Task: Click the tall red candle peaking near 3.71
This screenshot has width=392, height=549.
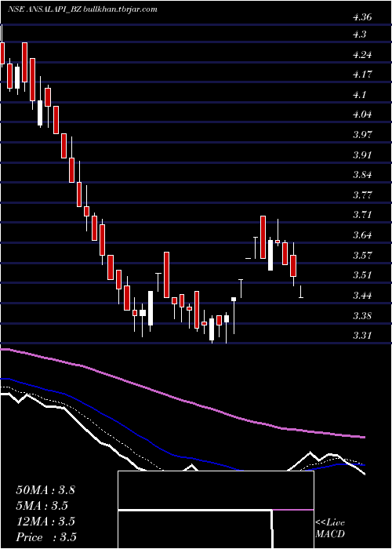Action: pos(263,238)
